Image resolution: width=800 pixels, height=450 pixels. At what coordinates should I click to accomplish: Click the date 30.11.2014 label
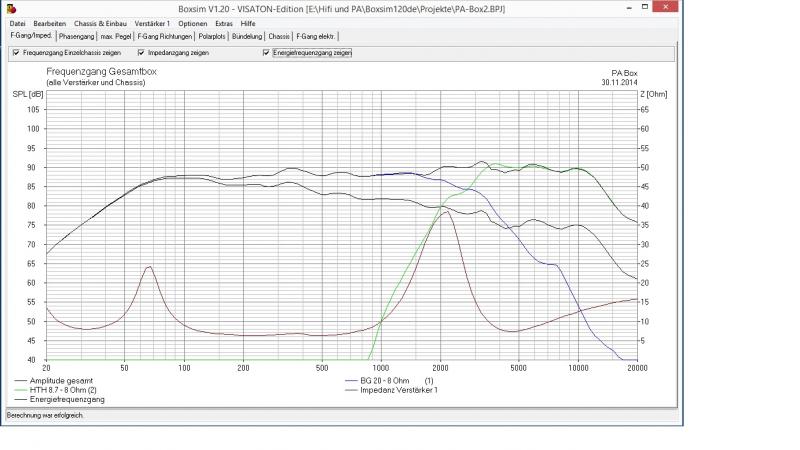[x=619, y=82]
